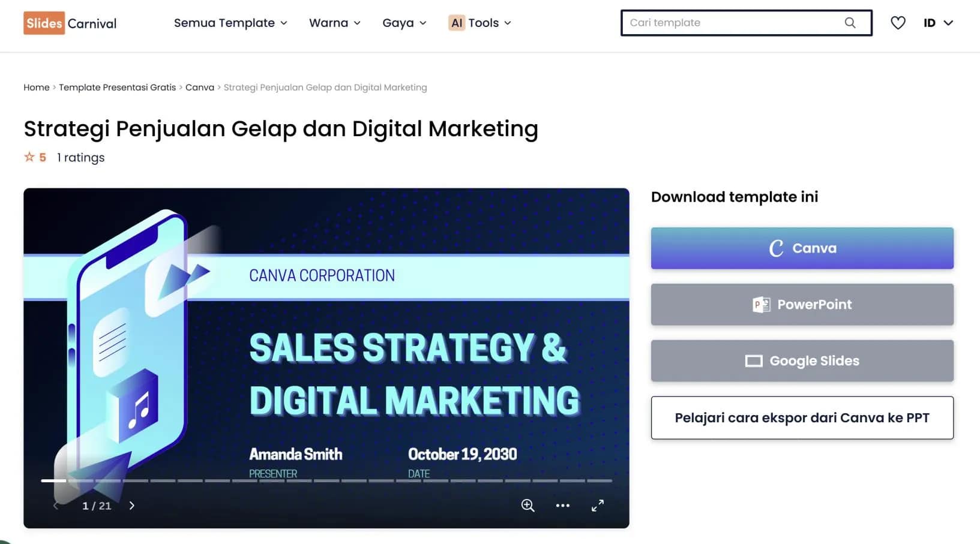Image resolution: width=980 pixels, height=544 pixels.
Task: Click the favorites heart icon
Action: tap(898, 23)
